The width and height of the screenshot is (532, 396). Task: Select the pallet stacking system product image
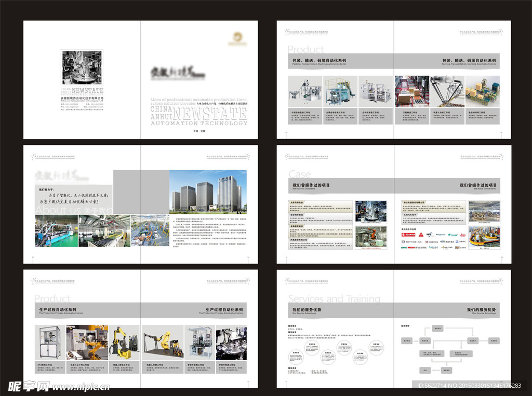click(x=482, y=90)
